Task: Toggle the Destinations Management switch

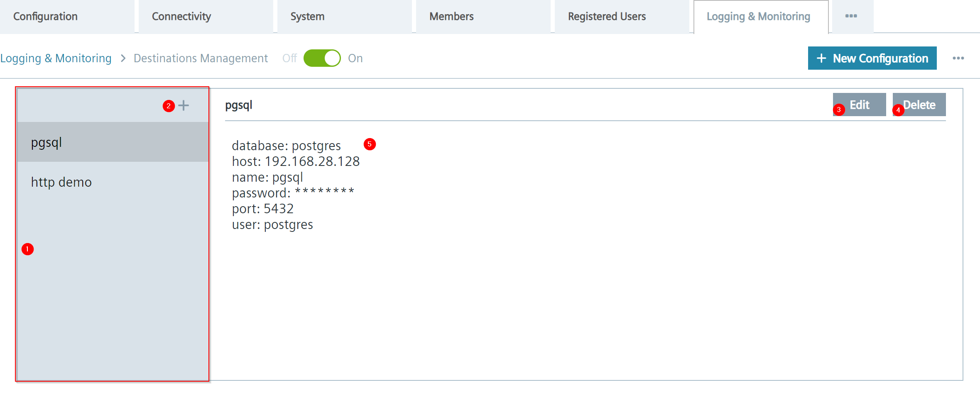Action: 322,58
